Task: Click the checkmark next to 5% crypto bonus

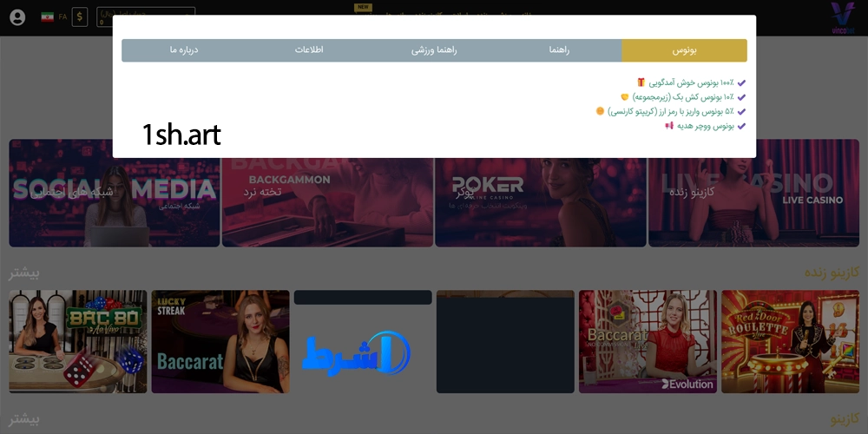Action: click(740, 111)
